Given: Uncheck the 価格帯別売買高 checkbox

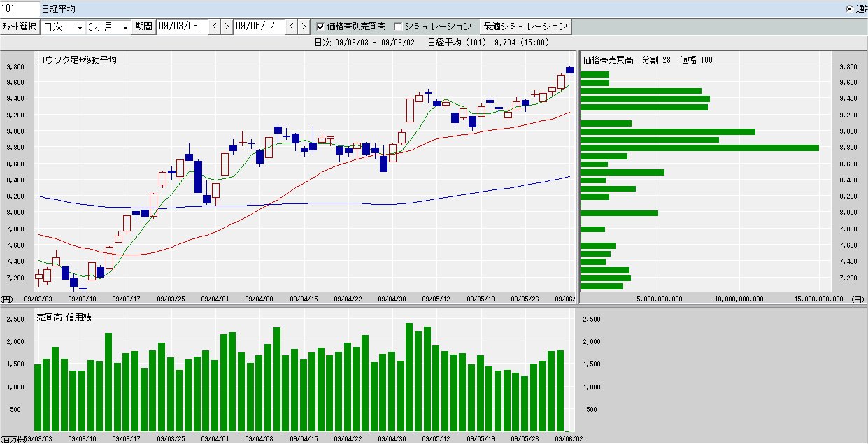Looking at the screenshot, I should (321, 27).
